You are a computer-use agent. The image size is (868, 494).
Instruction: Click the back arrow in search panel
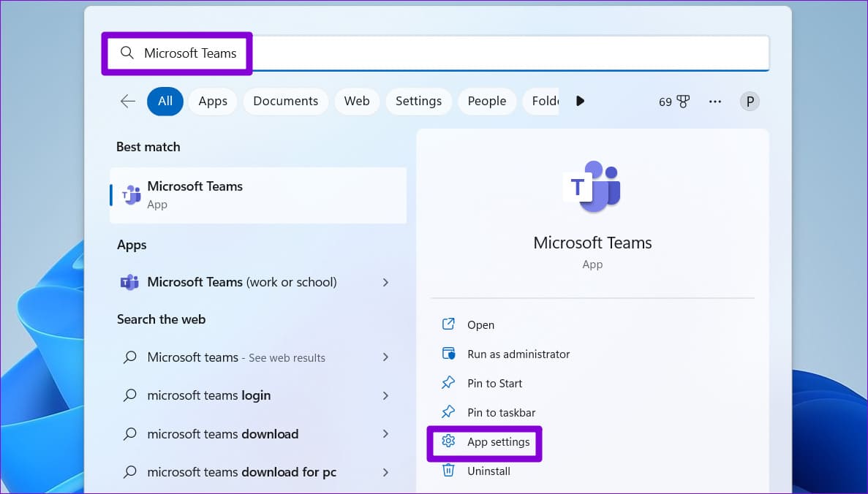[x=128, y=102]
